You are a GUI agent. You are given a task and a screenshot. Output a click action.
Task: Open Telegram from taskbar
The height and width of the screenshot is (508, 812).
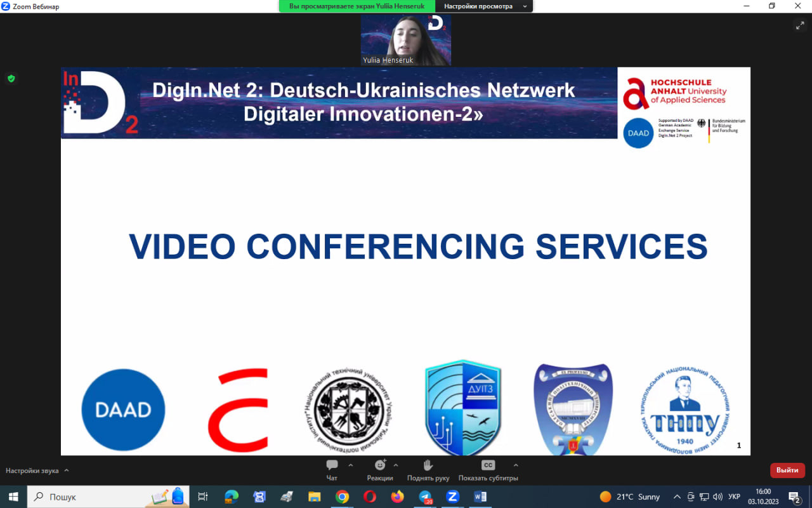pos(425,497)
